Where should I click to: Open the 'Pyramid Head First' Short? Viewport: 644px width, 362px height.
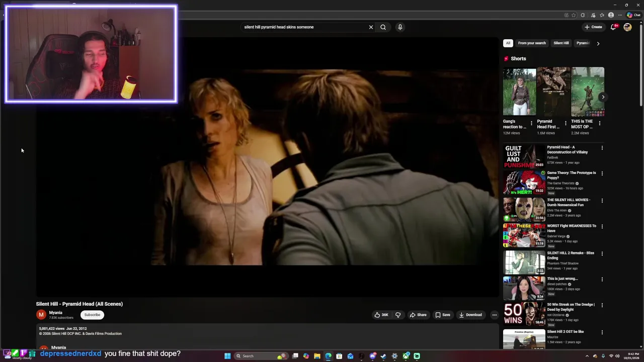pyautogui.click(x=553, y=92)
